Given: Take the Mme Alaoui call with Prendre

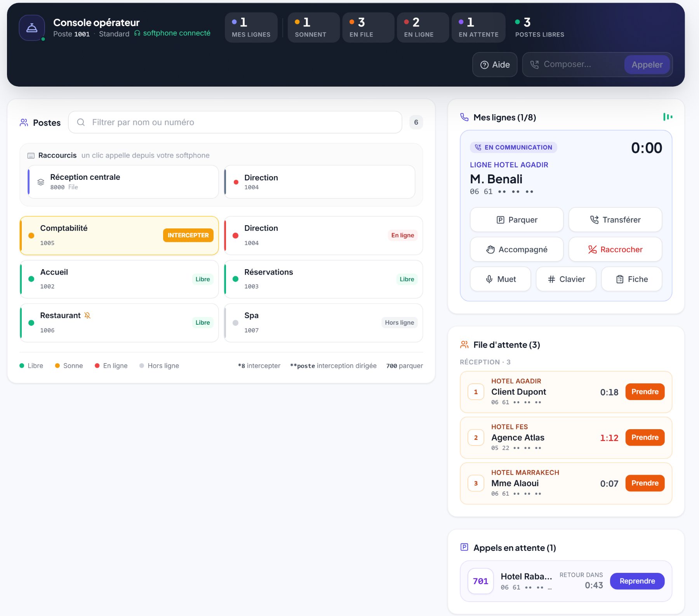Looking at the screenshot, I should pyautogui.click(x=645, y=483).
